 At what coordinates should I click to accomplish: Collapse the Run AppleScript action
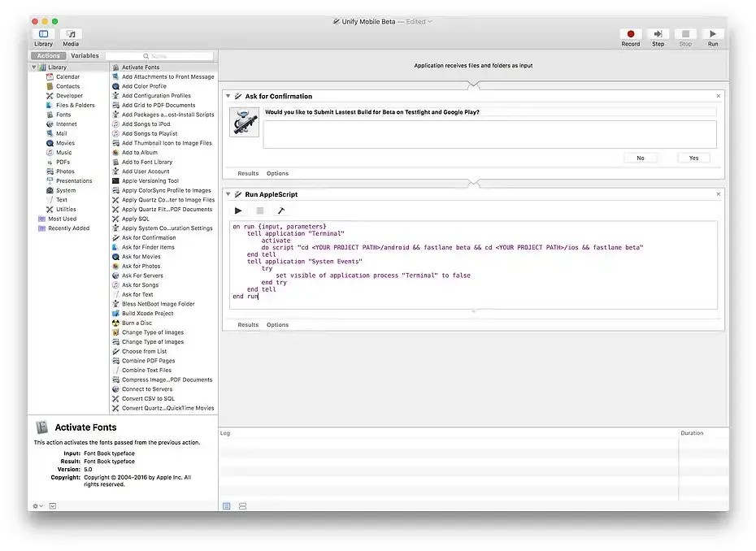[x=228, y=194]
